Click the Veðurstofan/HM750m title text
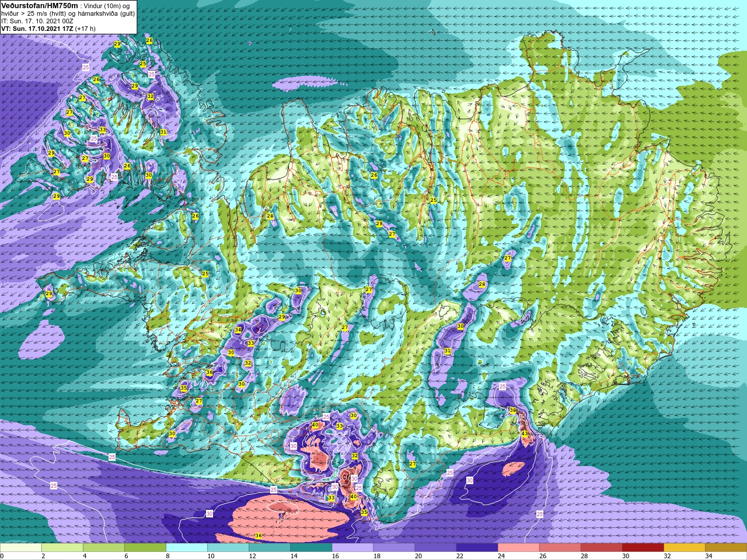This screenshot has height=560, width=747. click(x=39, y=5)
